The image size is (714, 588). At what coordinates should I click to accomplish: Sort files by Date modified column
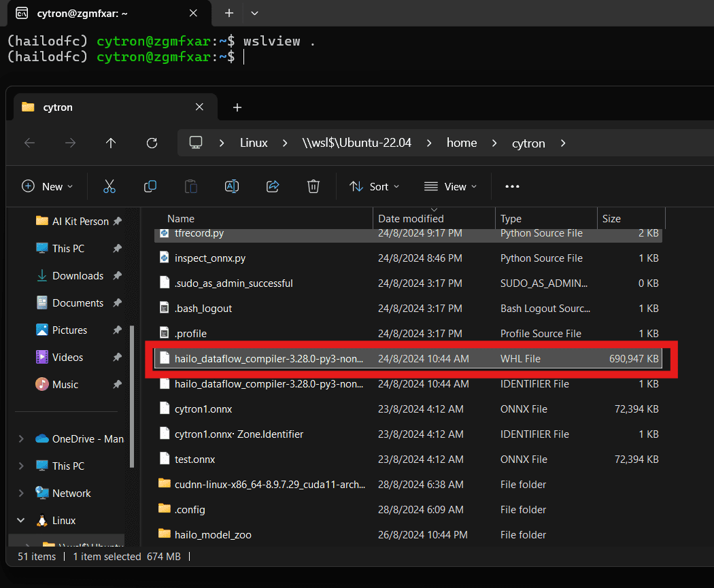(x=411, y=219)
